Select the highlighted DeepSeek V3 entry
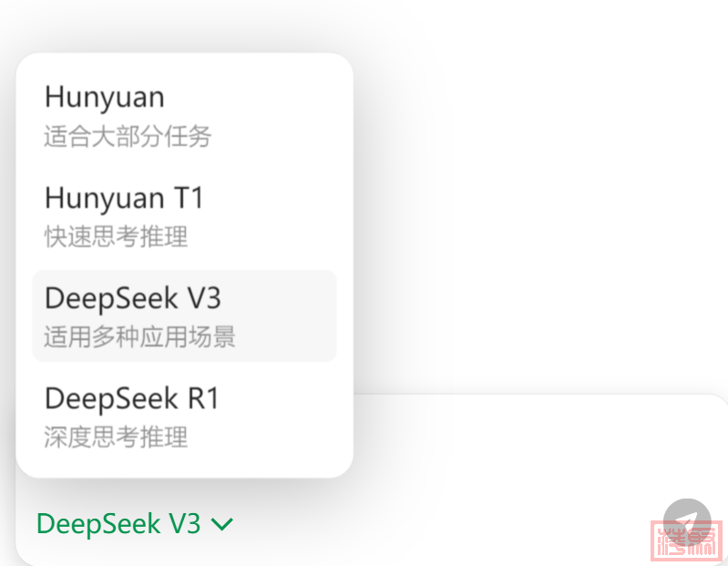The height and width of the screenshot is (566, 728). 184,315
